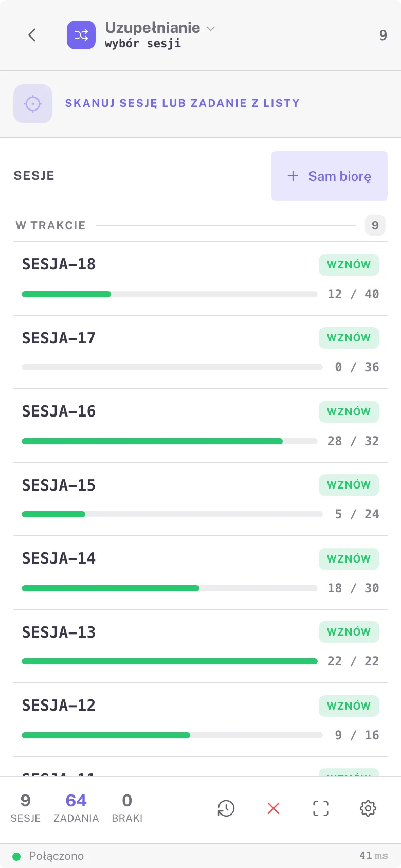Select the Sesje counter tab
The height and width of the screenshot is (868, 401).
click(26, 808)
